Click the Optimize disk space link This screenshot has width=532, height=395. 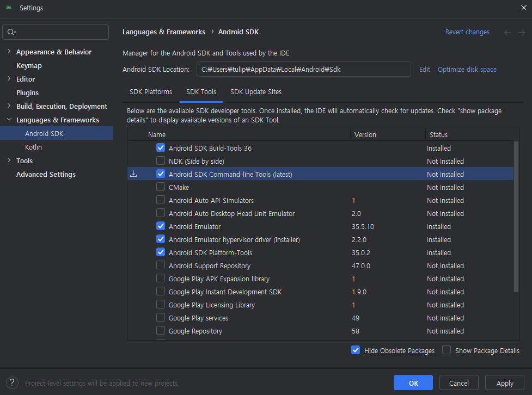[467, 70]
